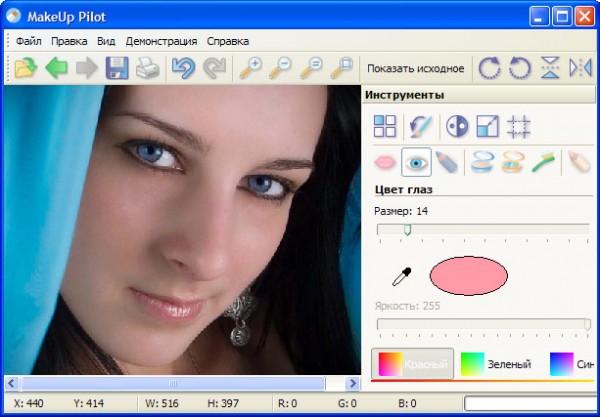Image resolution: width=600 pixels, height=417 pixels.
Task: Click the X: 440 status value
Action: pos(29,404)
